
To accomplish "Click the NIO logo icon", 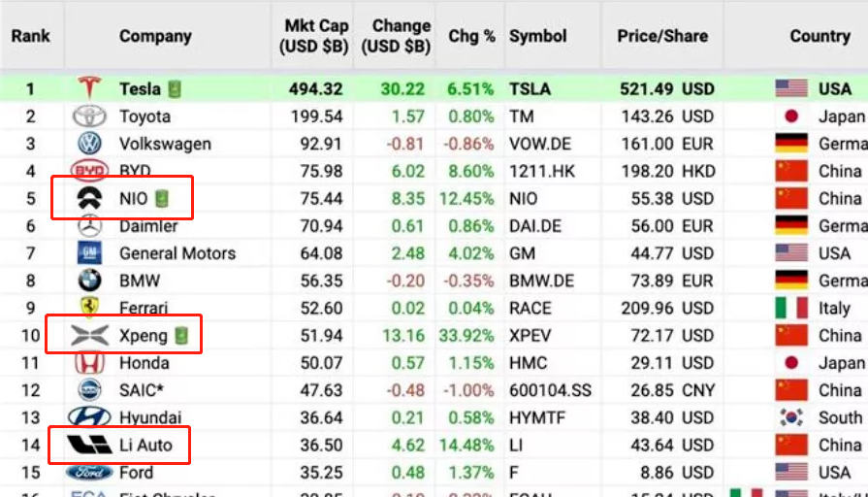I will [x=89, y=199].
